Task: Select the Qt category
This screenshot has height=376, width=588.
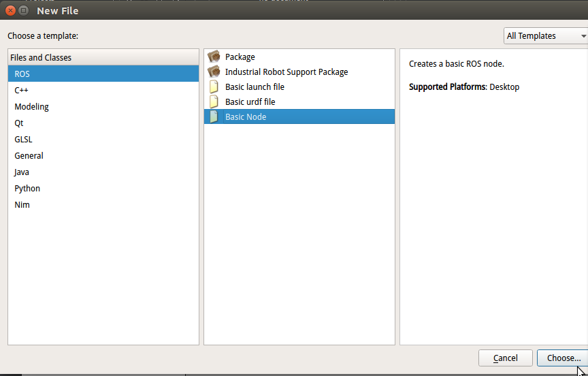Action: click(103, 123)
